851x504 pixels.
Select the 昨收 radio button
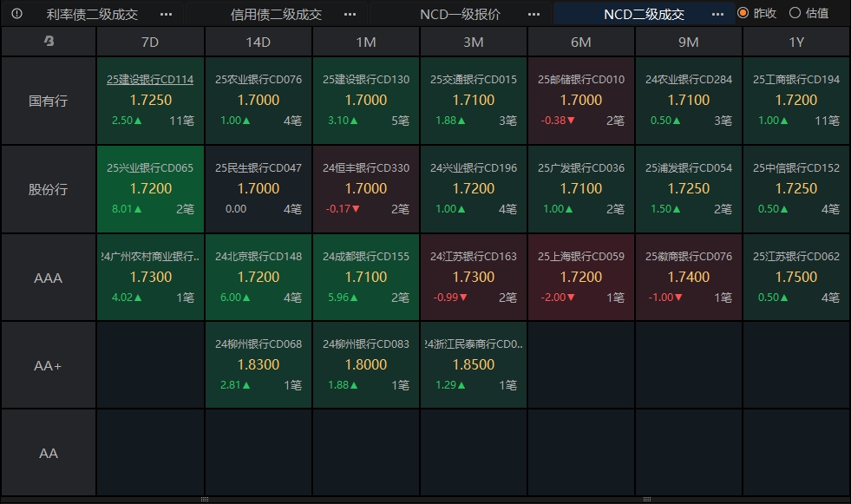[x=743, y=13]
